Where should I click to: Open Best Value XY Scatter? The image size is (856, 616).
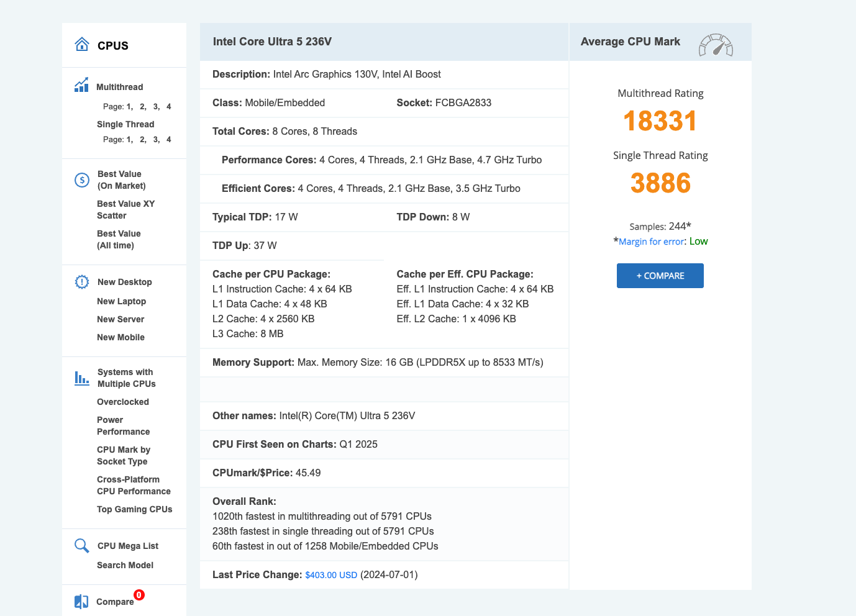(x=125, y=210)
